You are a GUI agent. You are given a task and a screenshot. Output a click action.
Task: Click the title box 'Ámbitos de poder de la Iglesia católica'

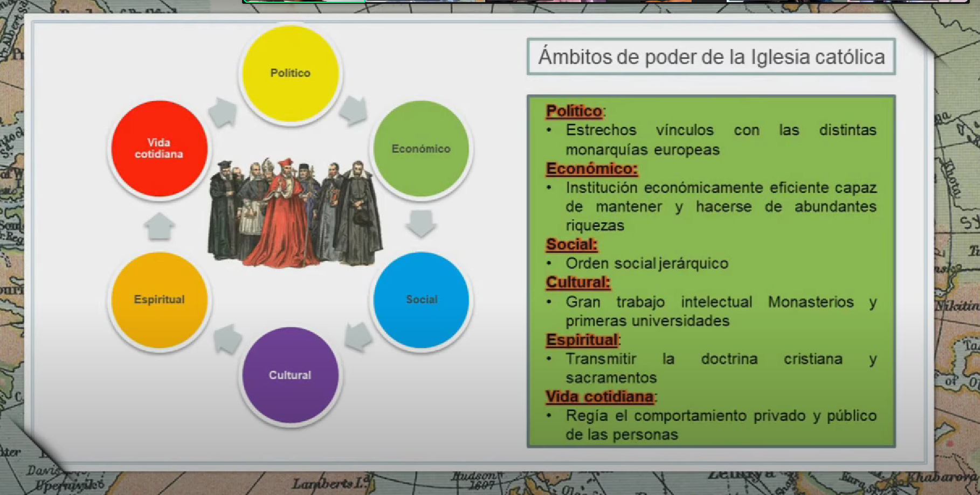(711, 57)
